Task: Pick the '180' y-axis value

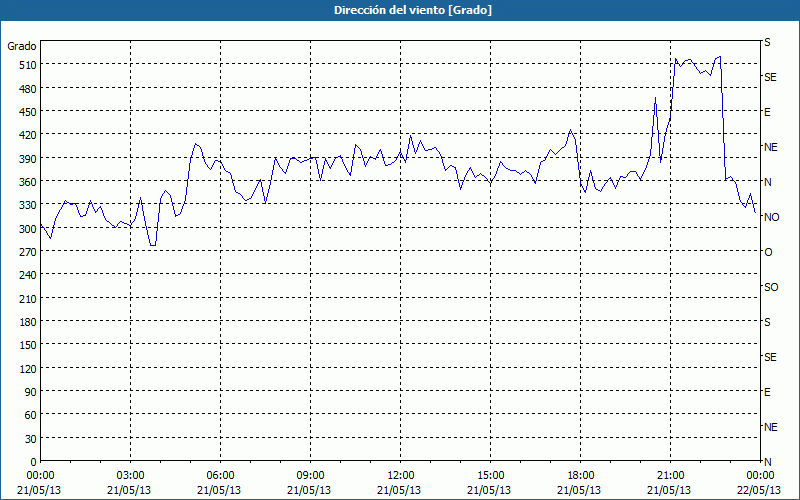Action: (28, 322)
